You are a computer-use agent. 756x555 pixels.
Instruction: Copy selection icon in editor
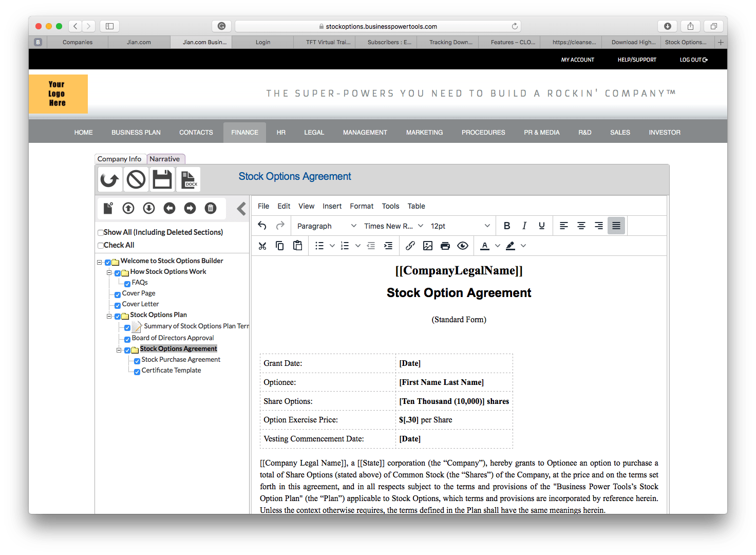point(280,246)
